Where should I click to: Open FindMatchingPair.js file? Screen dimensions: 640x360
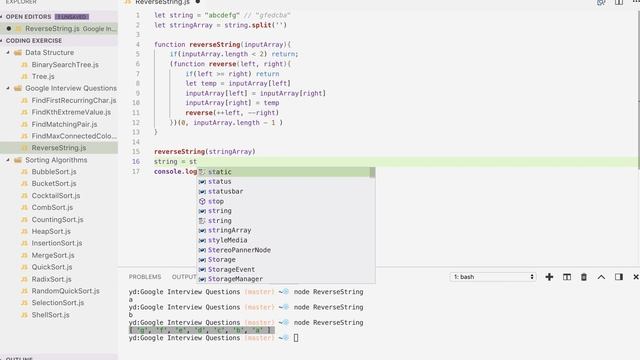tap(64, 124)
